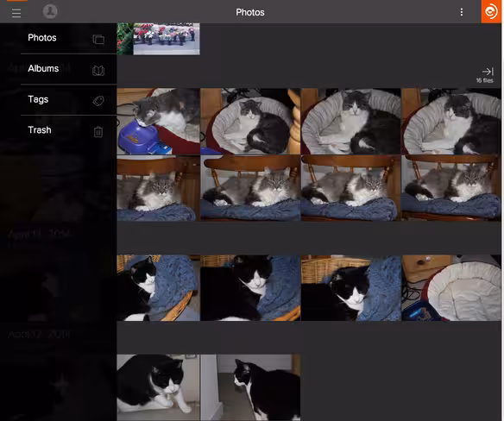Viewport: 504px width, 421px height.
Task: Open fluffy gray cat on chair first photo
Action: click(158, 188)
